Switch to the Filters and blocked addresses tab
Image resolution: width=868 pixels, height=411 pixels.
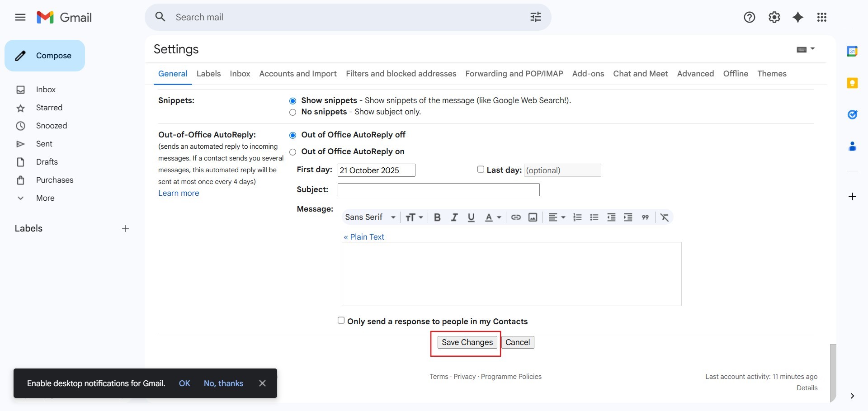tap(401, 74)
